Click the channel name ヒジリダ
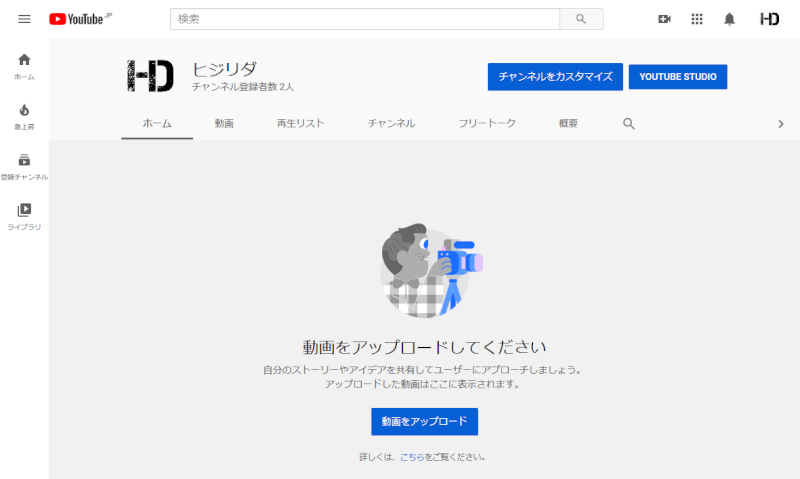The image size is (800, 479). tap(224, 69)
